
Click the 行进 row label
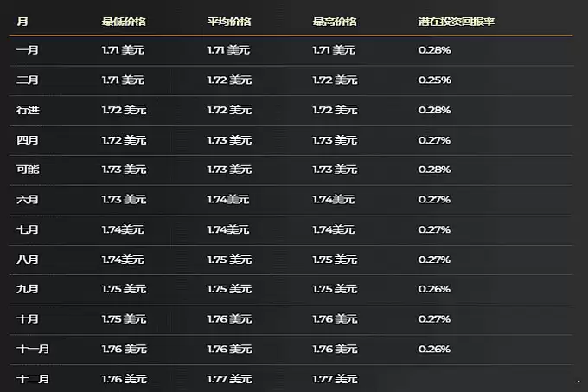(27, 111)
